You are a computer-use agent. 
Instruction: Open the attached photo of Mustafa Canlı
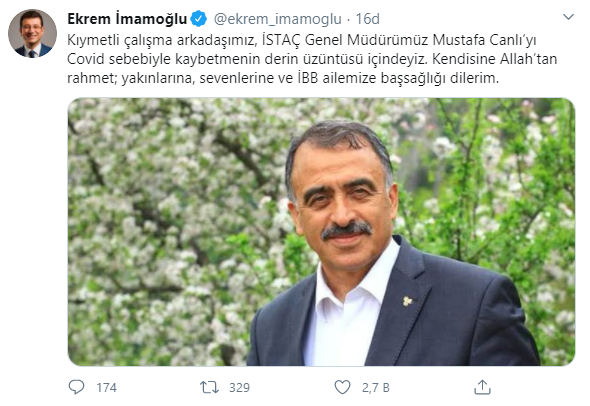click(x=321, y=232)
